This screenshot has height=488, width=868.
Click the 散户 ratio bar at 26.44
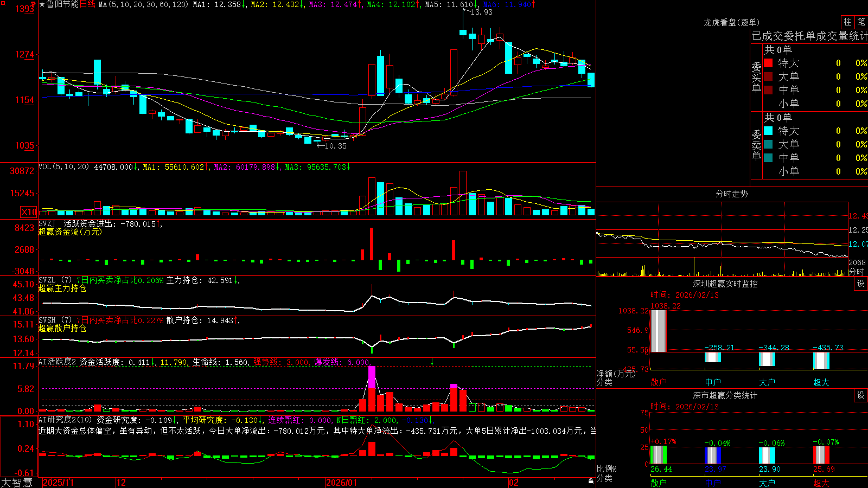point(659,455)
